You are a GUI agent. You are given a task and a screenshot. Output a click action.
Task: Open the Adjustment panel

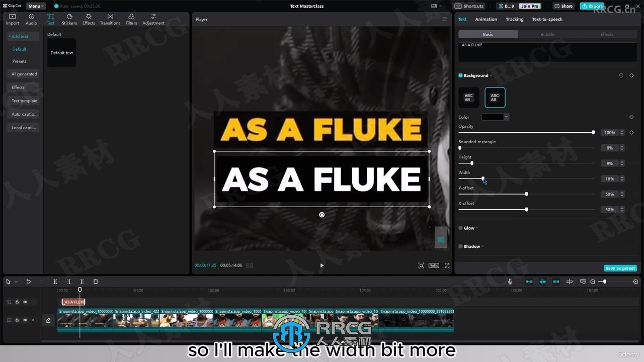[x=153, y=19]
